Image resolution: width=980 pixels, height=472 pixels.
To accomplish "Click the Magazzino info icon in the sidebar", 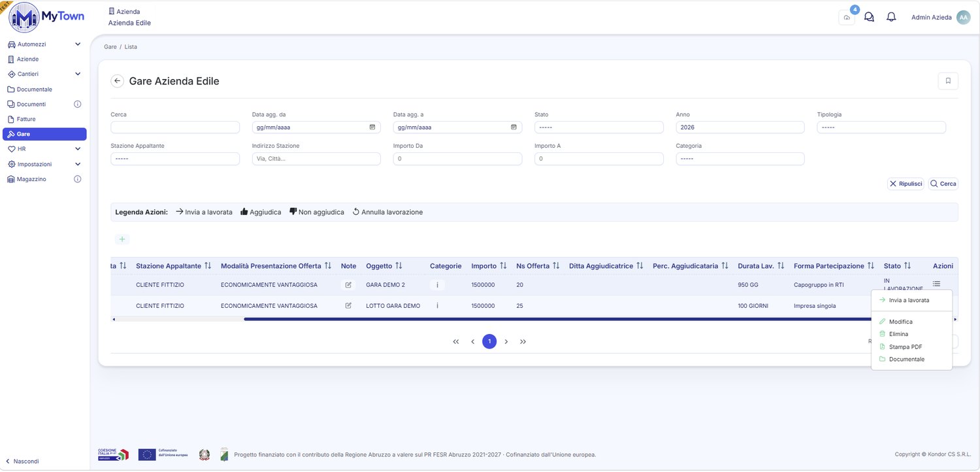I will (77, 179).
